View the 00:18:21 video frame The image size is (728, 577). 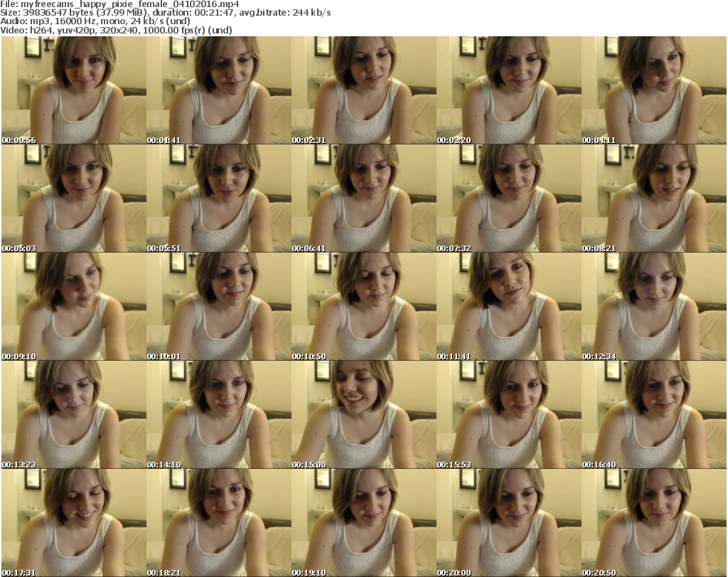coord(219,523)
